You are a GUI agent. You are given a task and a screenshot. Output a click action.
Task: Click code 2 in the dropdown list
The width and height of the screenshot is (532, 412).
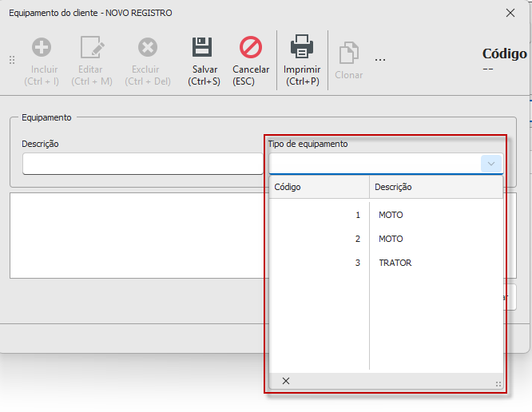point(358,239)
